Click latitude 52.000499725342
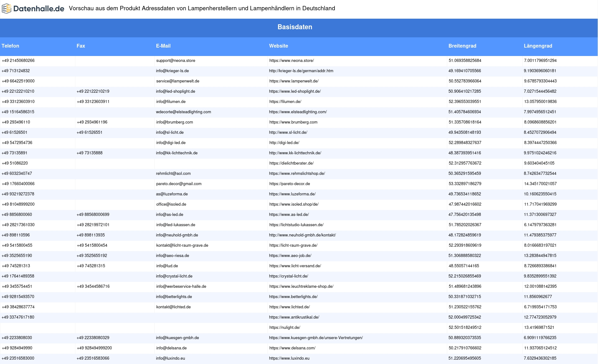 [465, 317]
